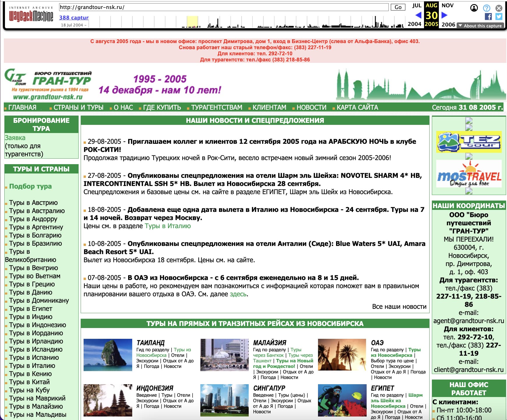
Task: Click agent@grandtour-nsk.ru email address
Action: click(469, 321)
